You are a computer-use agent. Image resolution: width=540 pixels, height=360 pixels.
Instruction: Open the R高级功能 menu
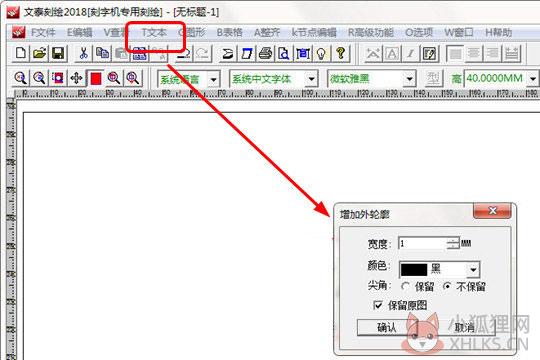(371, 33)
